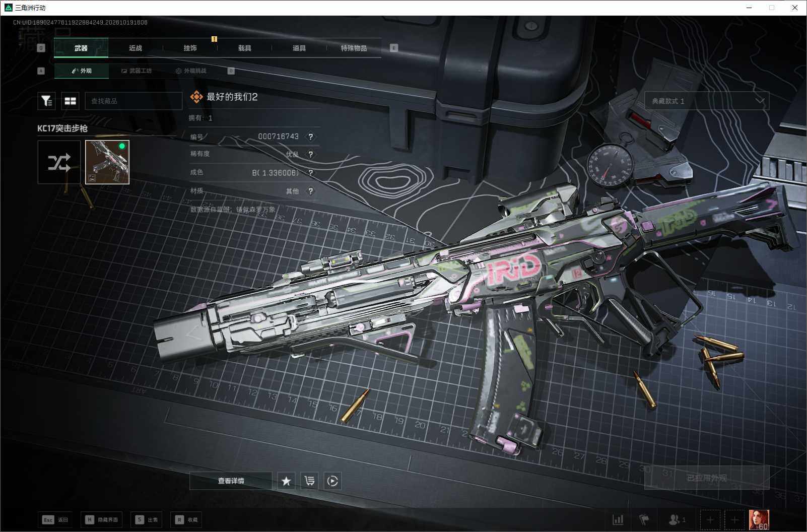Select the random skin shuffle tile
The height and width of the screenshot is (532, 807).
click(59, 162)
